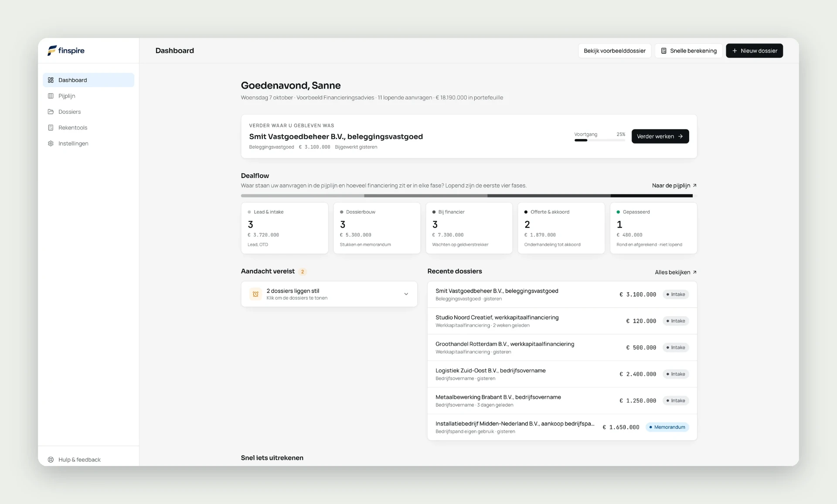
Task: Create a Nieuw dossier
Action: pyautogui.click(x=754, y=51)
